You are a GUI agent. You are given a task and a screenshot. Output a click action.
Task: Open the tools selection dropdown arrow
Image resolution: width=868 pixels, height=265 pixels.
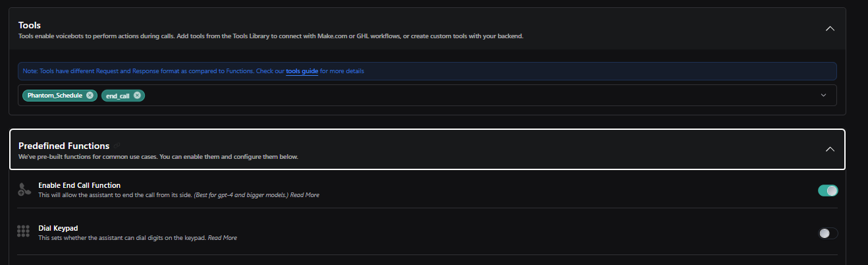point(823,95)
